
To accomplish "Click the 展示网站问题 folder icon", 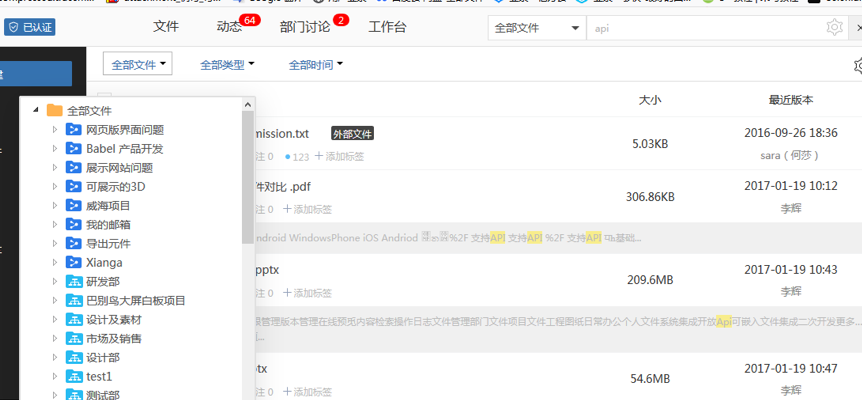I will [74, 168].
